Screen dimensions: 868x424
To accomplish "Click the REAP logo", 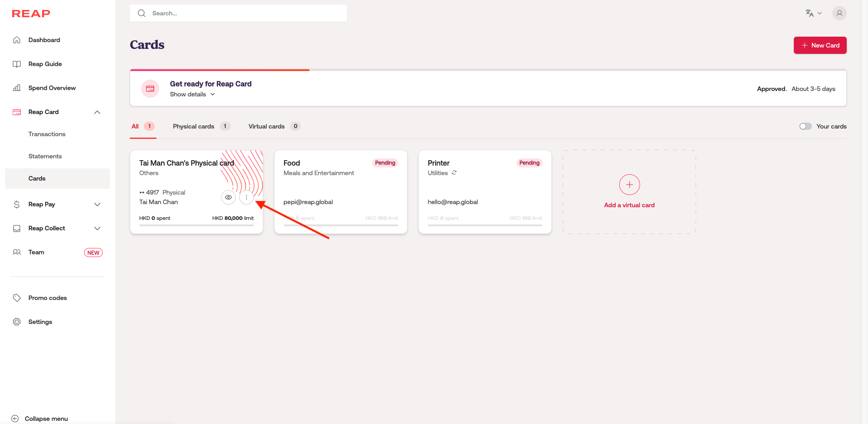I will (31, 14).
